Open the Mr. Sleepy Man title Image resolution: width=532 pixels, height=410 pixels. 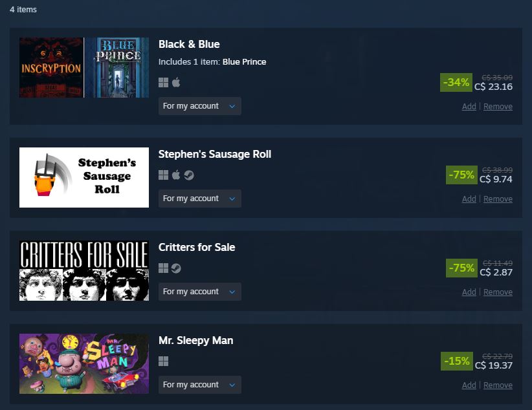[195, 340]
